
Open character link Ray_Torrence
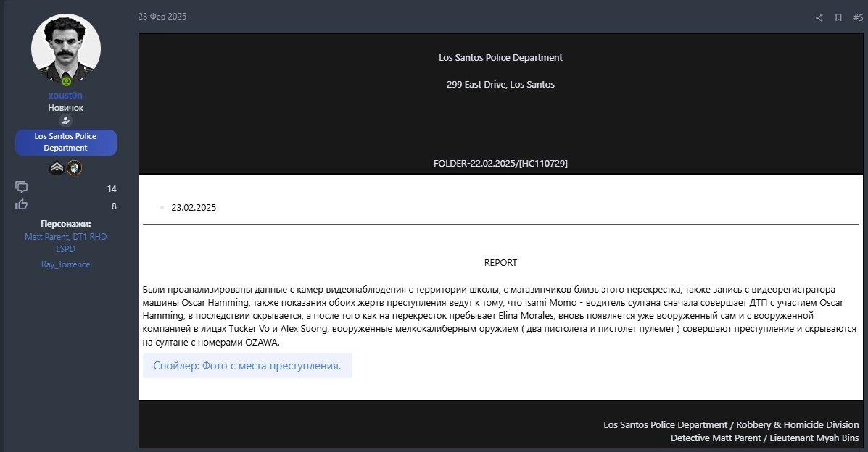[65, 264]
